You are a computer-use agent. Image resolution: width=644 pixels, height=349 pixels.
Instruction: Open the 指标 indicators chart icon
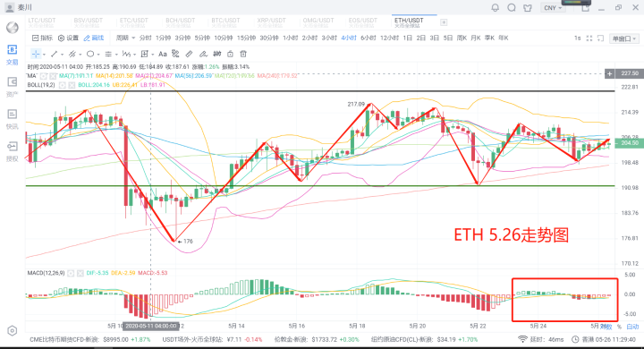35,38
